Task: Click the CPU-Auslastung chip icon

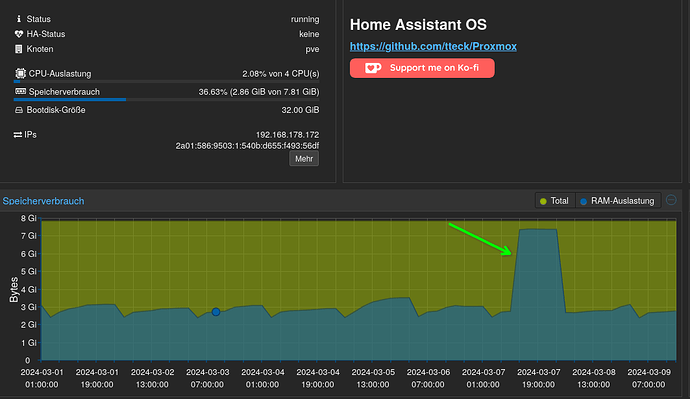Action: pyautogui.click(x=20, y=73)
